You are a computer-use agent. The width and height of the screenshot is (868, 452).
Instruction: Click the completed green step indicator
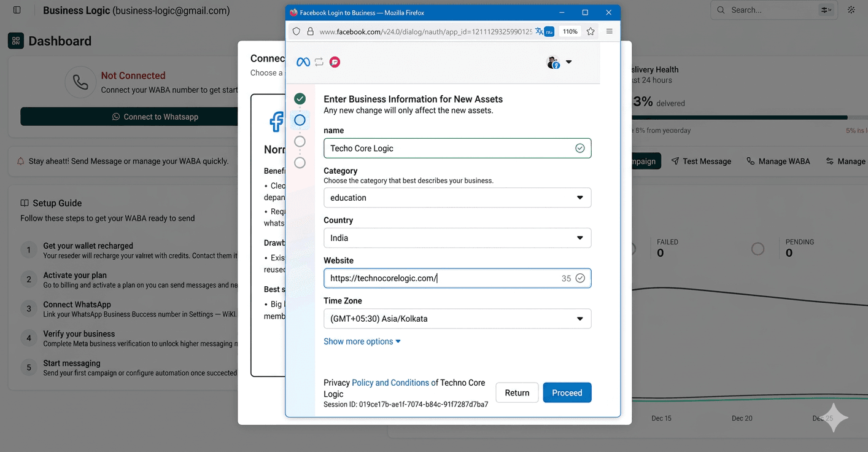tap(300, 98)
